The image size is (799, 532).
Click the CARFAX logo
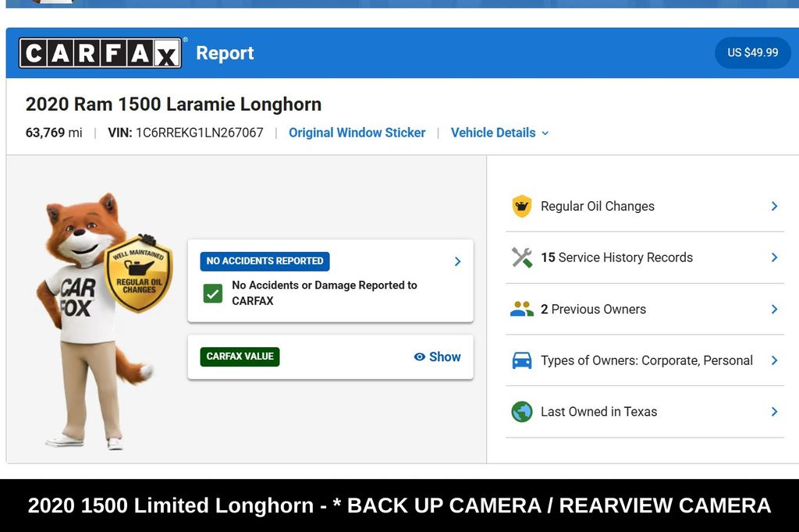click(101, 52)
